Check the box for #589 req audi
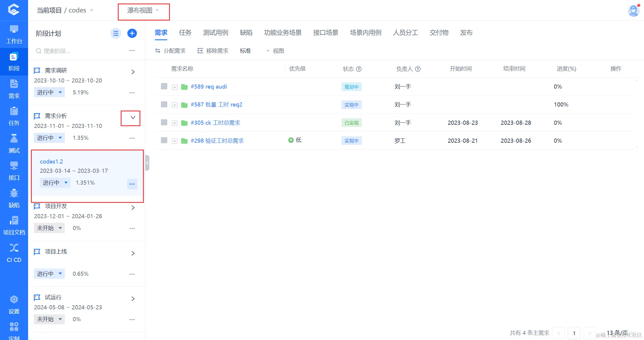Screen dimensions: 644x340 click(x=164, y=87)
